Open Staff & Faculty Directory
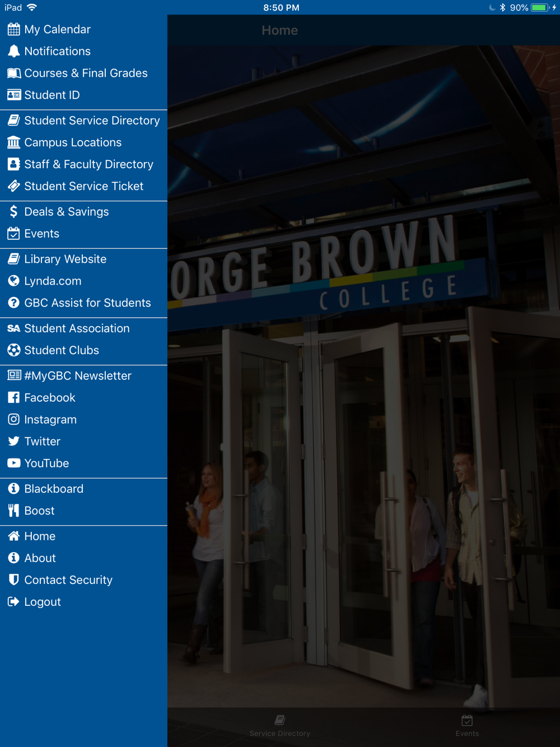Viewport: 560px width, 747px height. tap(83, 164)
